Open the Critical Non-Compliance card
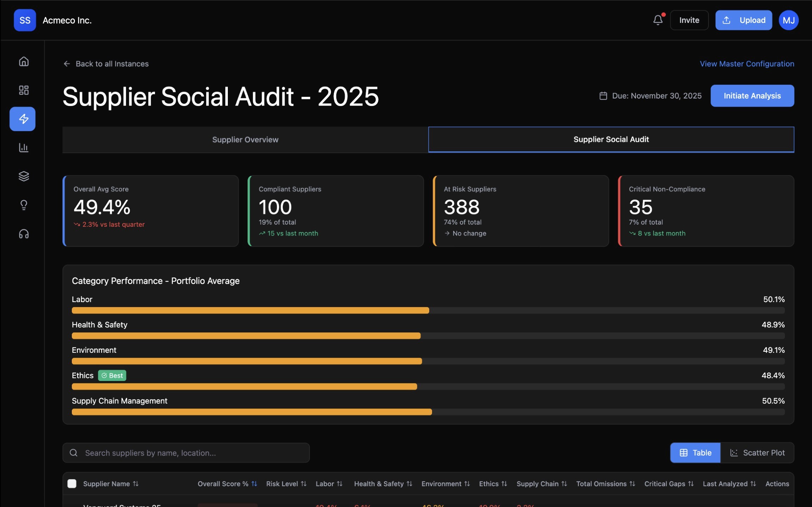 (x=706, y=211)
